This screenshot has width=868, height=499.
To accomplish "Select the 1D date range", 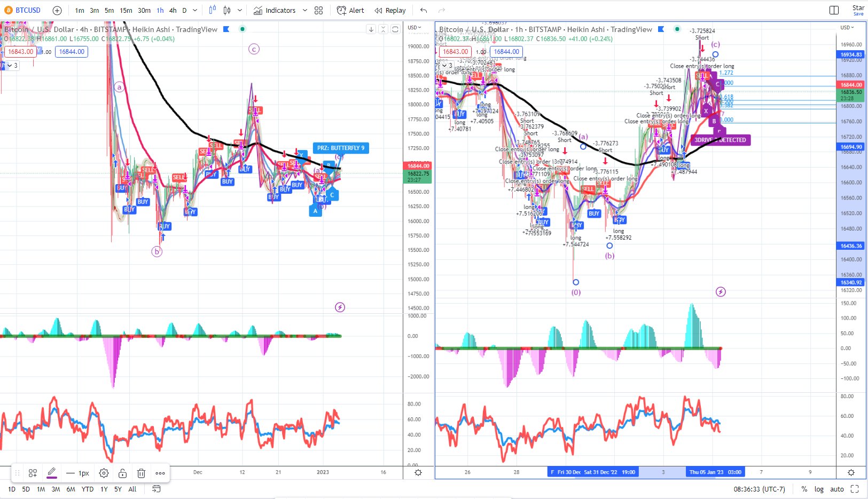I will point(12,489).
